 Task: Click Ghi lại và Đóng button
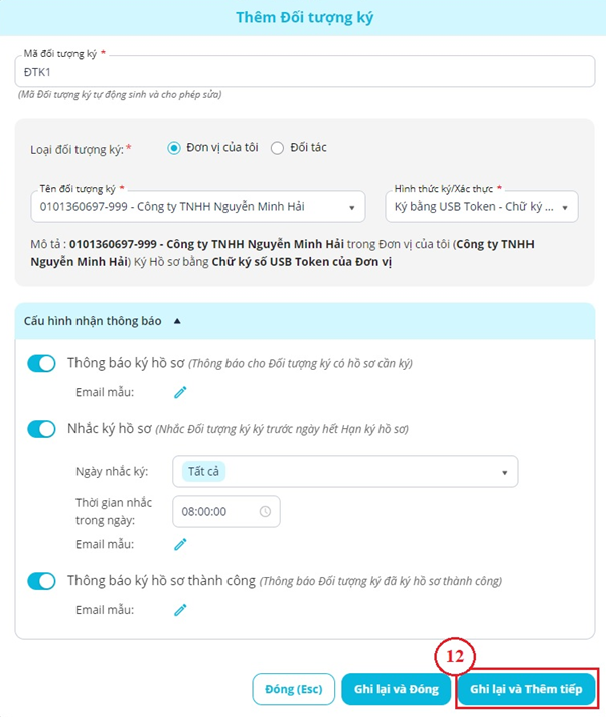click(396, 689)
